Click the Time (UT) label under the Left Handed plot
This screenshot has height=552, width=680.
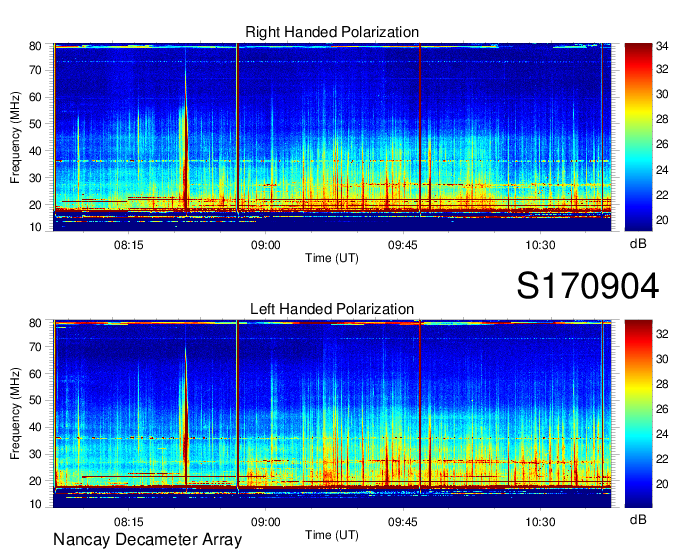[332, 535]
